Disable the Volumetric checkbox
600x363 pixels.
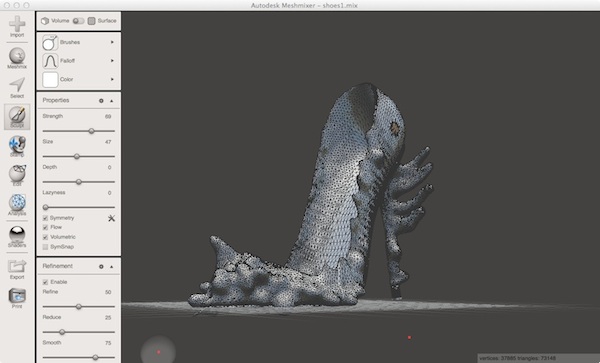pos(45,237)
